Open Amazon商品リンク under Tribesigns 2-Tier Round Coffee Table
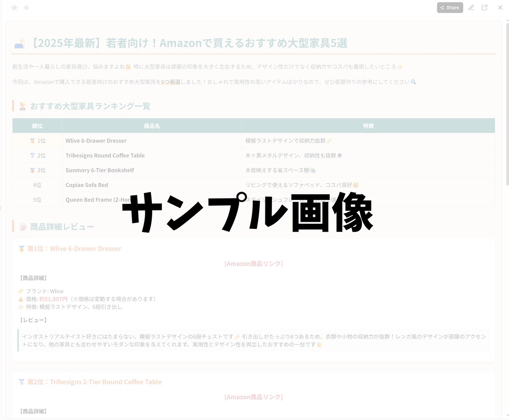Viewport: 509px width, 420px height. 254,397
